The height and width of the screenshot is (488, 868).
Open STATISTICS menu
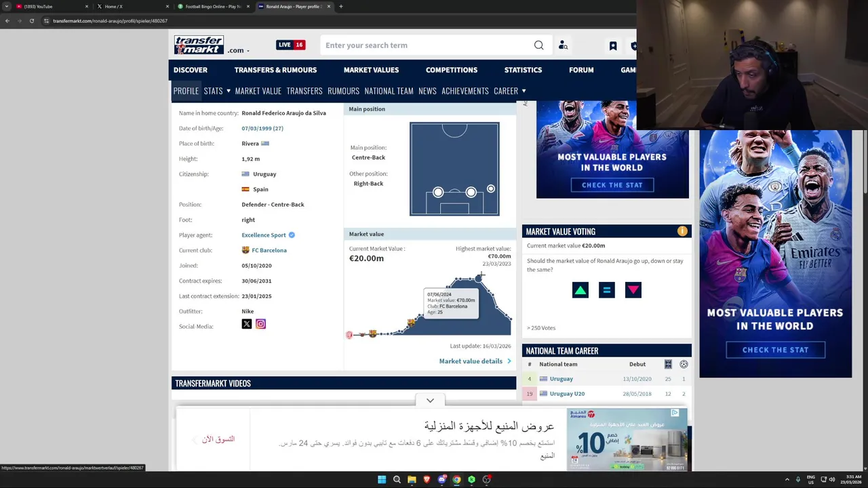[523, 70]
